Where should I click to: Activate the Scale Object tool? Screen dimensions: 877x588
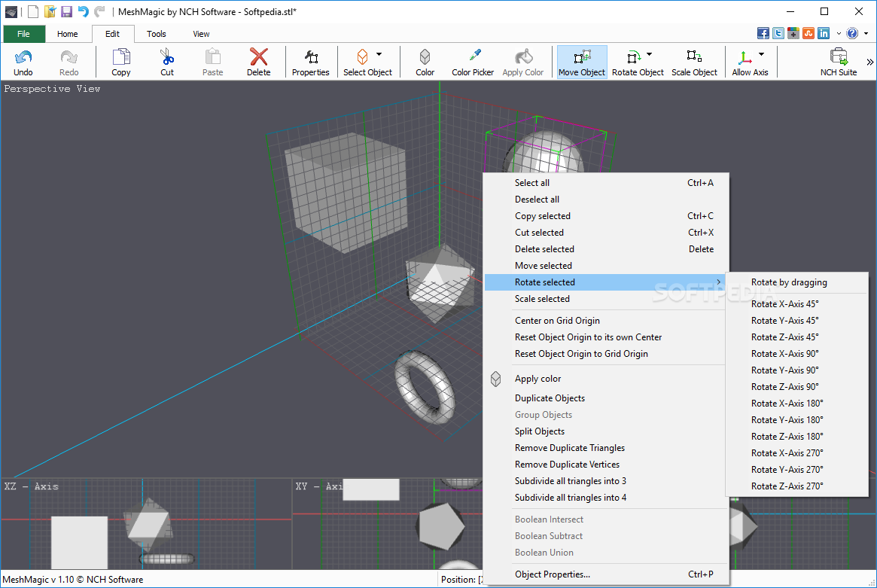coord(694,62)
